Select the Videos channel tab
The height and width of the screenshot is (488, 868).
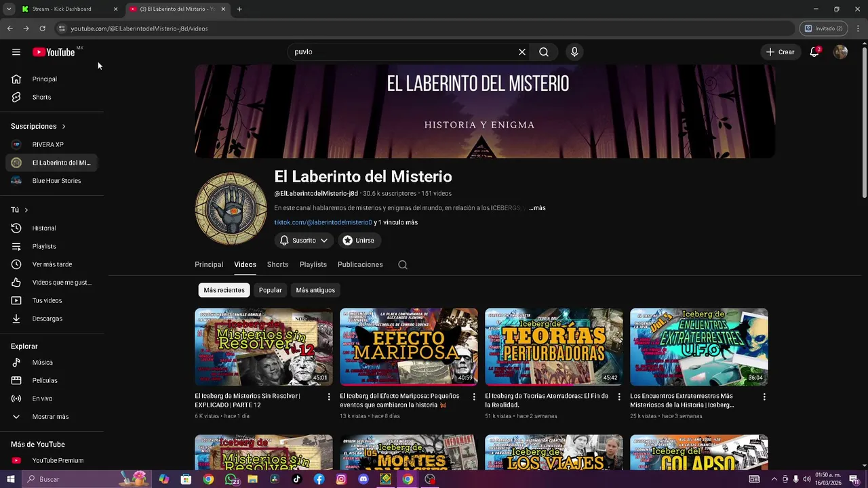coord(245,265)
